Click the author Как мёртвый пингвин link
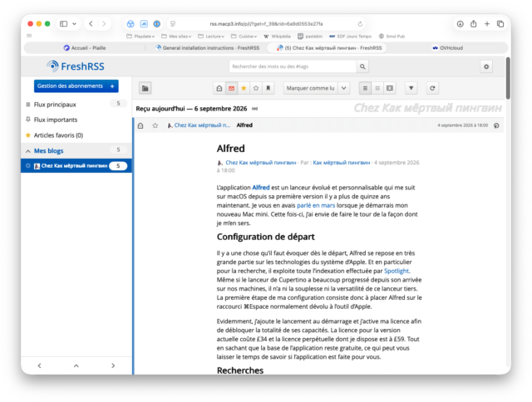The height and width of the screenshot is (402, 532). 342,163
